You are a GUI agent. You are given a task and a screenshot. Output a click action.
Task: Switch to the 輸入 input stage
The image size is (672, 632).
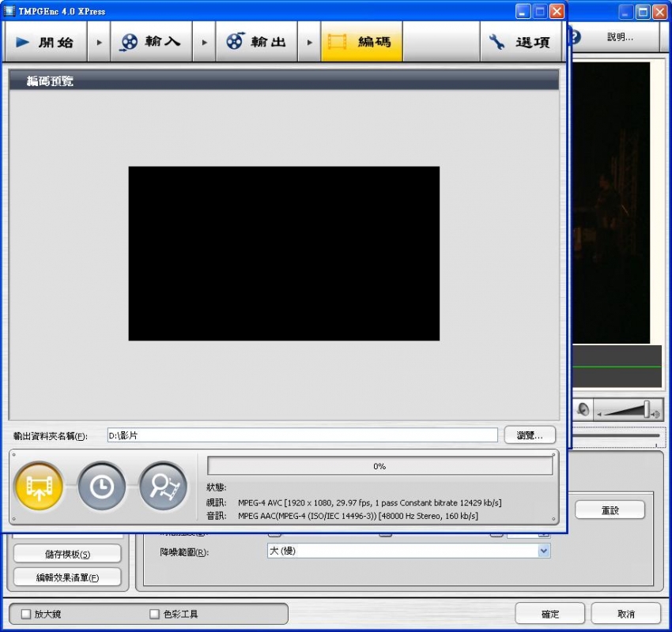(x=150, y=42)
